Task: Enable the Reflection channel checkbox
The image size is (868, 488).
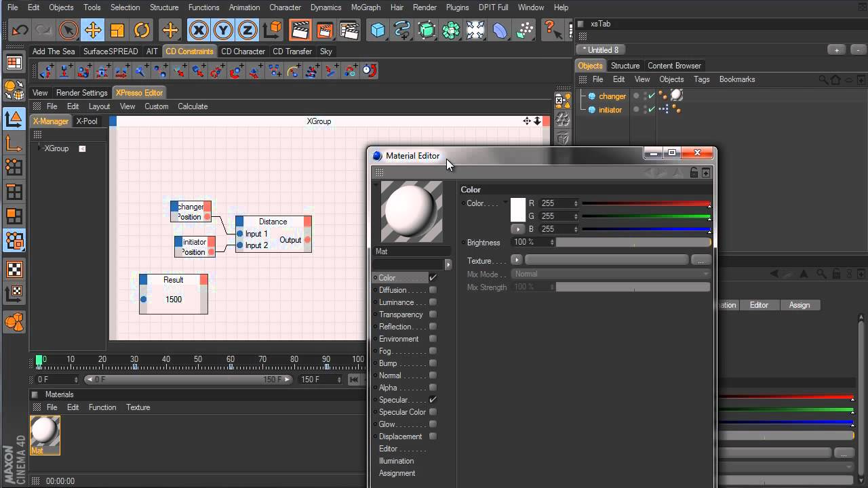Action: [x=433, y=327]
